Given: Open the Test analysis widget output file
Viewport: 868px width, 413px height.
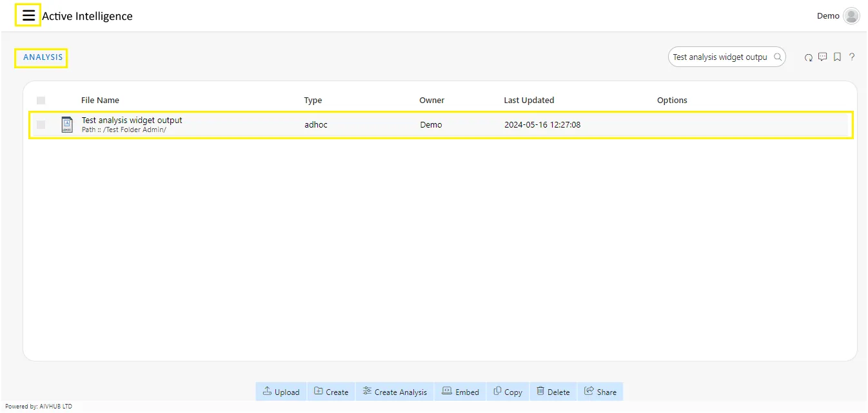Looking at the screenshot, I should click(x=132, y=120).
